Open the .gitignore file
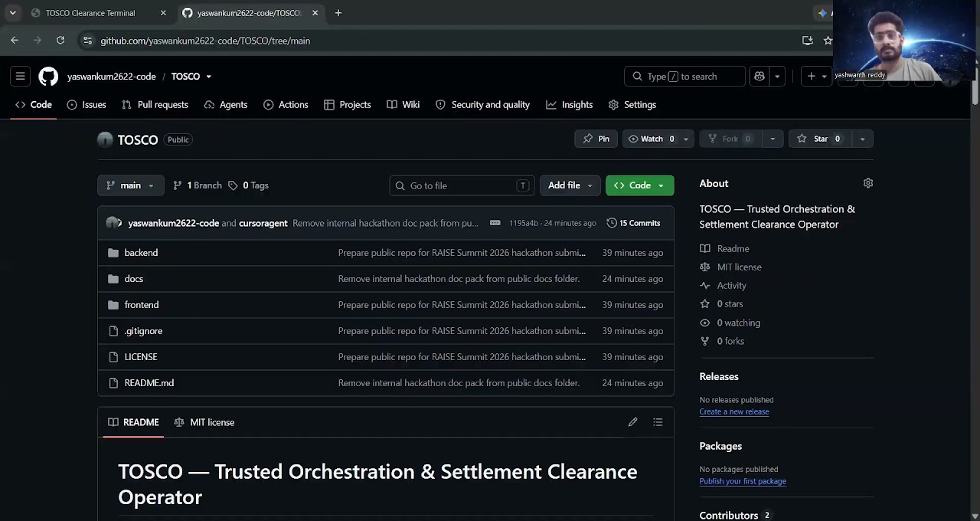The height and width of the screenshot is (521, 980). pyautogui.click(x=143, y=331)
